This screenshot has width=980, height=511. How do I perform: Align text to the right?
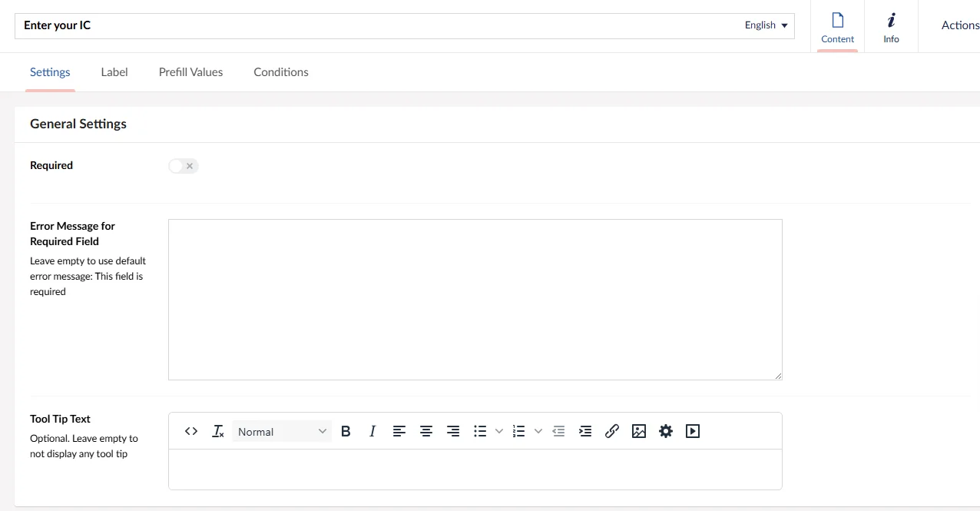click(x=453, y=432)
